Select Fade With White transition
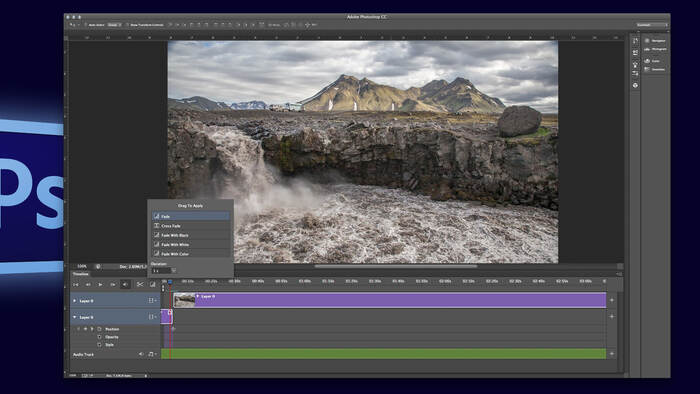 pos(191,245)
